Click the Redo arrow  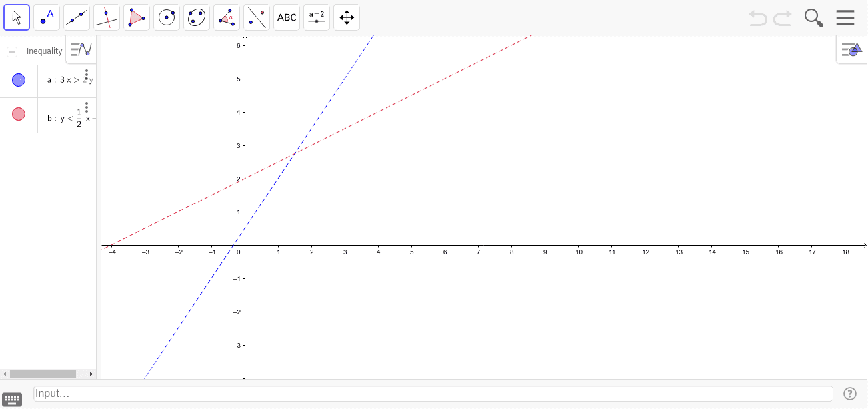point(783,18)
